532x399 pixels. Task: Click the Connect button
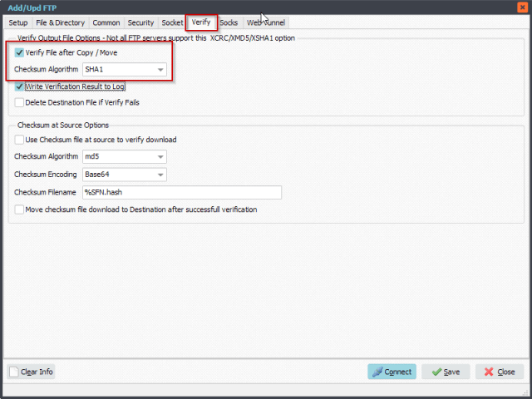(392, 372)
